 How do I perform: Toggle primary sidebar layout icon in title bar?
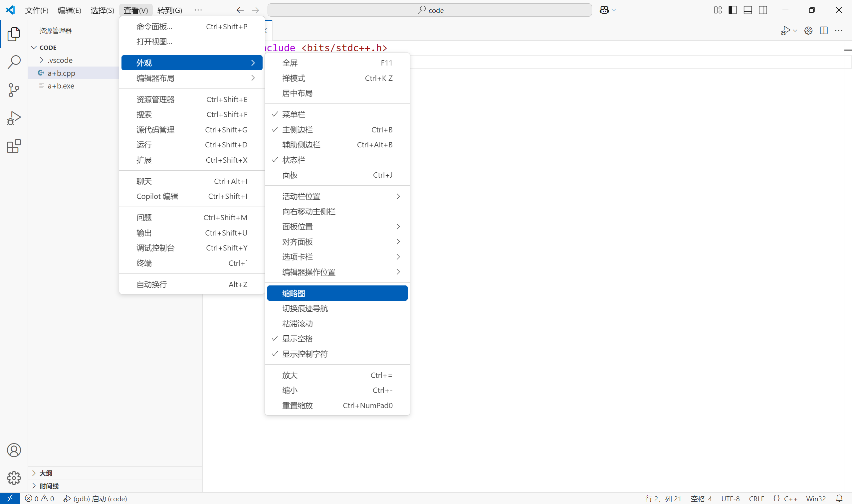733,10
